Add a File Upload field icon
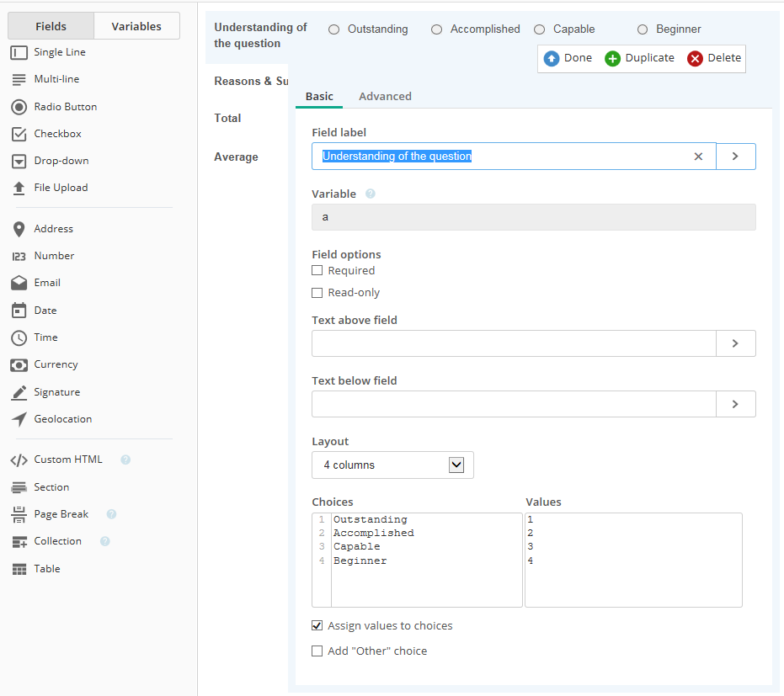The height and width of the screenshot is (696, 784). pos(19,188)
